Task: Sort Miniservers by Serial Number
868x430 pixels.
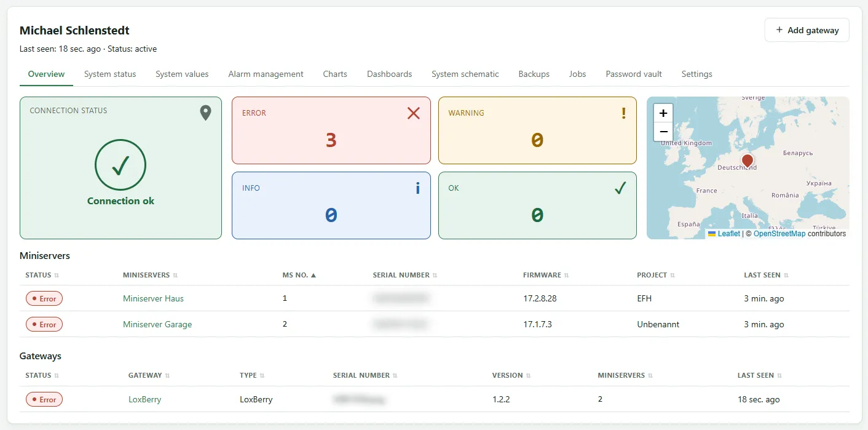Action: click(x=405, y=275)
